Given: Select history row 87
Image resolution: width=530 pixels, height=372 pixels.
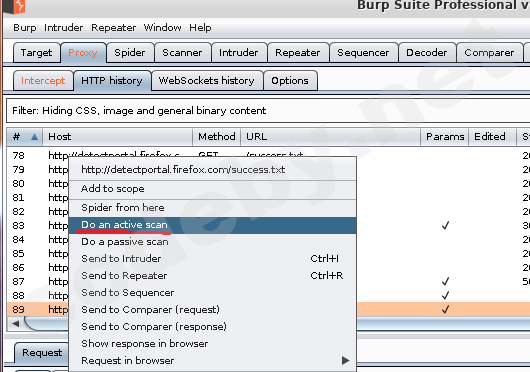Looking at the screenshot, I should tap(18, 282).
